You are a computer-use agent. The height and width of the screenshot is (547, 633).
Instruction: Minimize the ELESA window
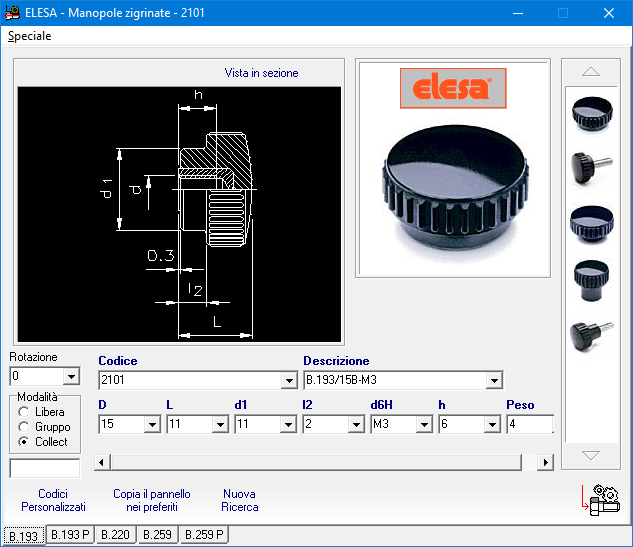(x=518, y=13)
